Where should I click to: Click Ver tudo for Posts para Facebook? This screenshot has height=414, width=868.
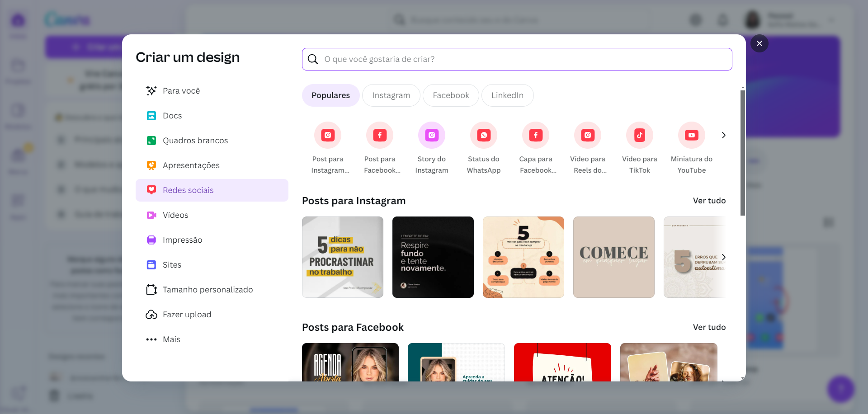point(709,327)
